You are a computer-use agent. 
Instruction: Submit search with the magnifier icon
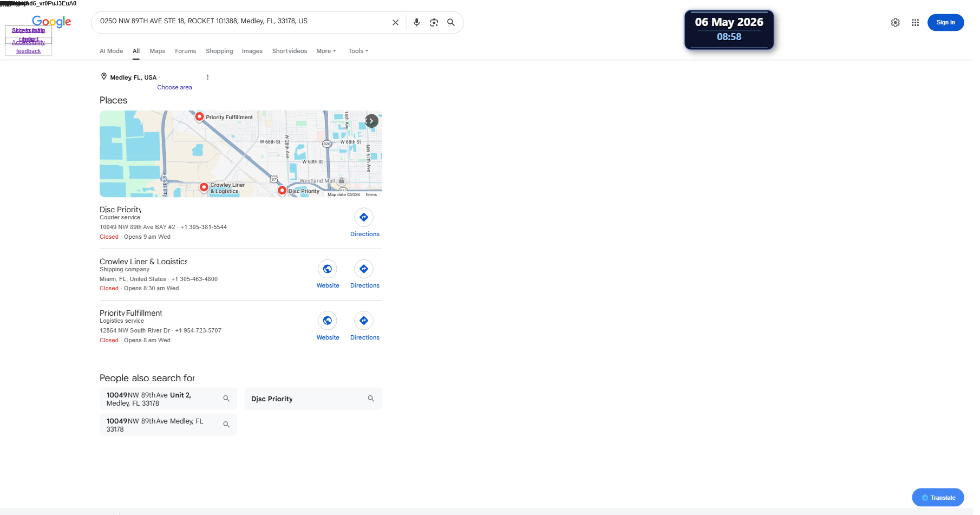451,23
